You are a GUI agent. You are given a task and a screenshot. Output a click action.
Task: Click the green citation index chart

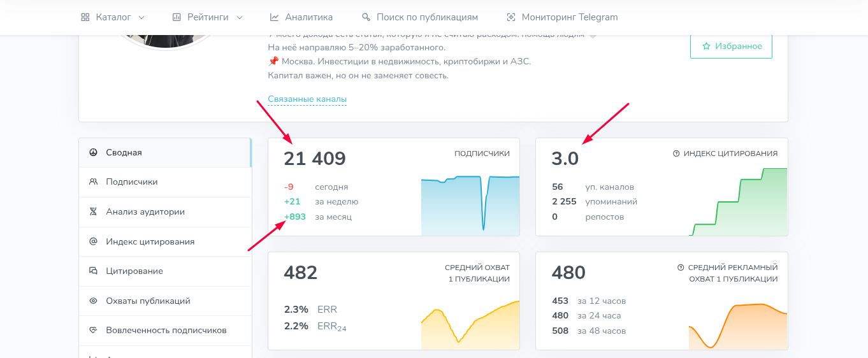point(738,202)
